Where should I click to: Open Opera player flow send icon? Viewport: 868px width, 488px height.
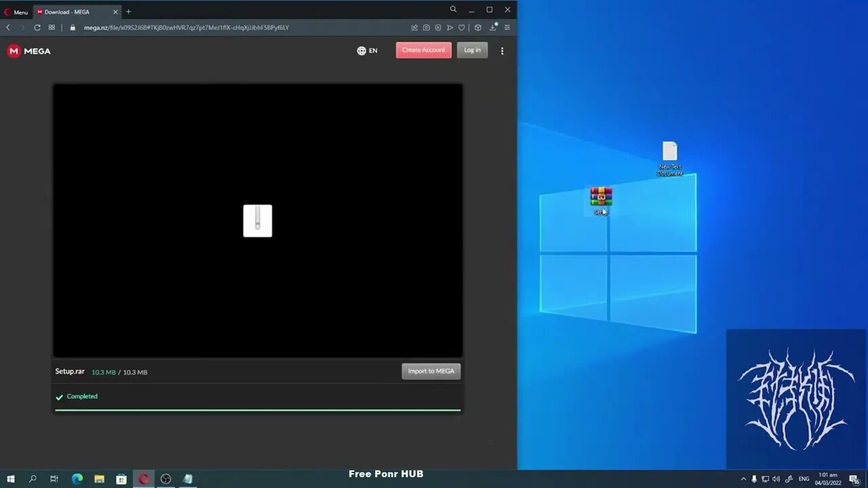450,28
